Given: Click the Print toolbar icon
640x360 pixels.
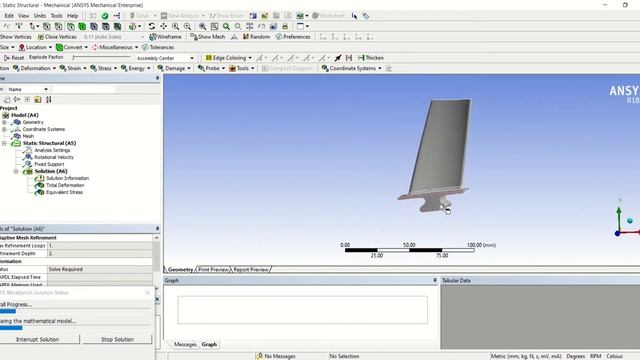Looking at the screenshot, I should (x=285, y=26).
